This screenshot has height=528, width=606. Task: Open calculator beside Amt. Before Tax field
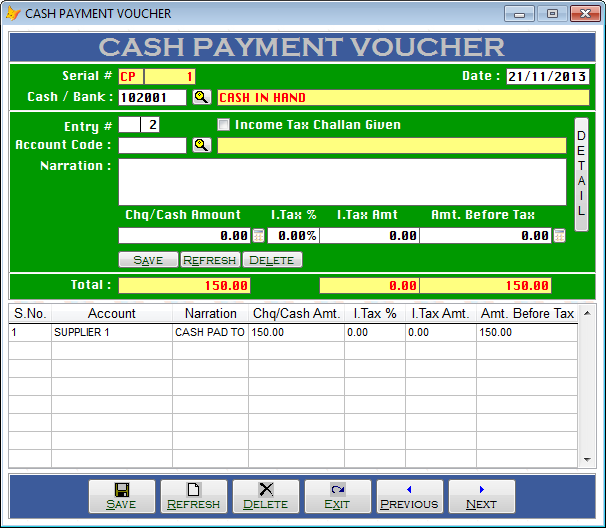click(x=559, y=235)
